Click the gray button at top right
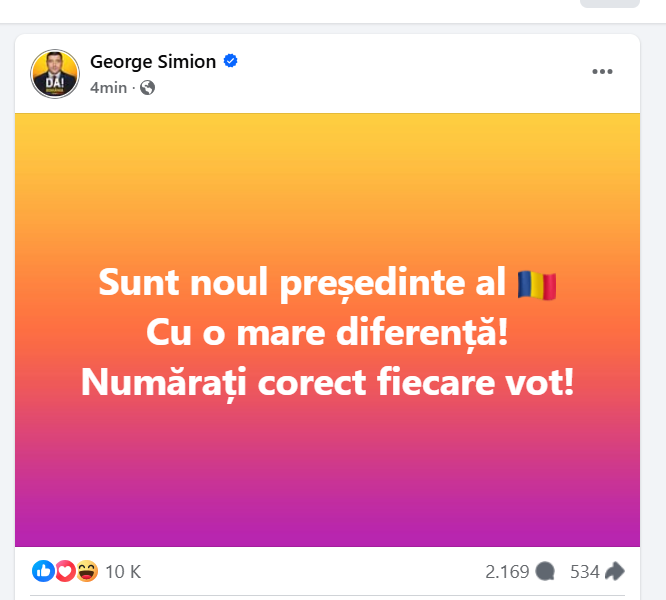The image size is (666, 600). pos(609,4)
